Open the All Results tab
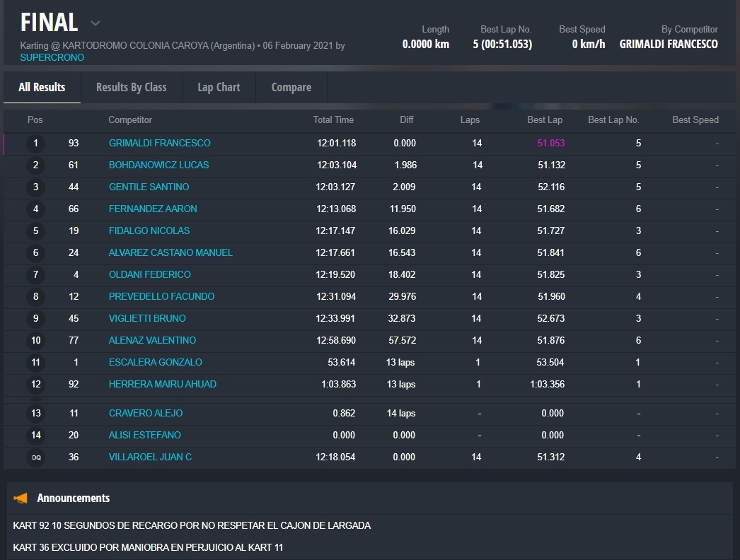Viewport: 740px width, 560px height. point(42,88)
